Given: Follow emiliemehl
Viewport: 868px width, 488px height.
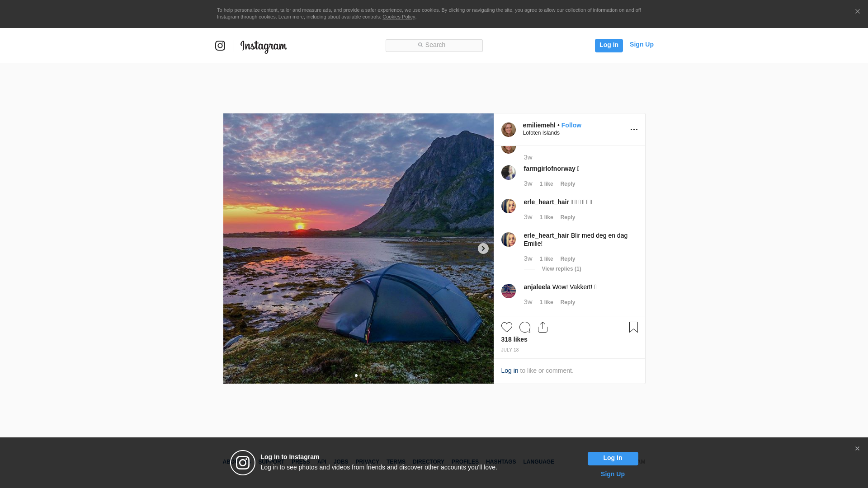Looking at the screenshot, I should pyautogui.click(x=571, y=125).
